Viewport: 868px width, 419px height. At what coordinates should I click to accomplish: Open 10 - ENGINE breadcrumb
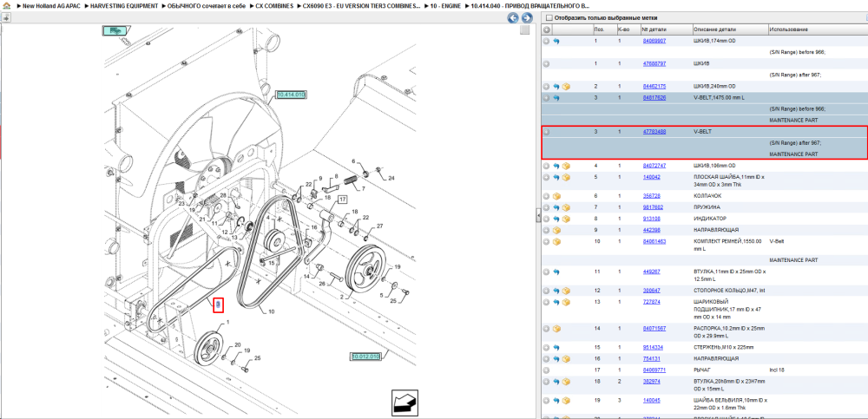pos(445,5)
